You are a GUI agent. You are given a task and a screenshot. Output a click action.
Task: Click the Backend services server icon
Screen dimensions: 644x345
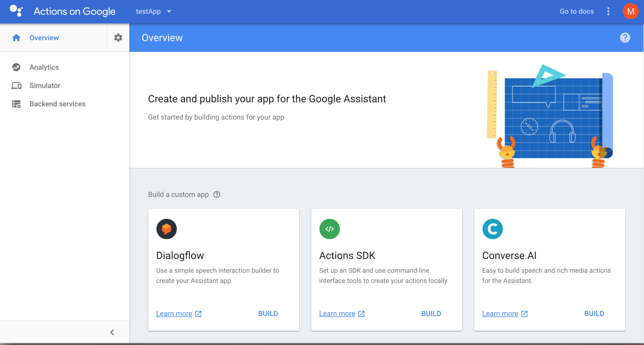pyautogui.click(x=16, y=104)
